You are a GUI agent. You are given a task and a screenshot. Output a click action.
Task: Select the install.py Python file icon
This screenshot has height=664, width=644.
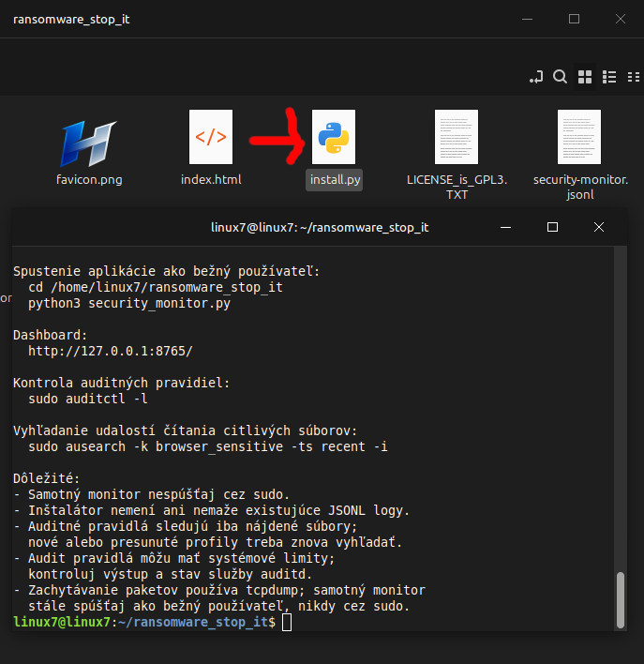(x=334, y=137)
